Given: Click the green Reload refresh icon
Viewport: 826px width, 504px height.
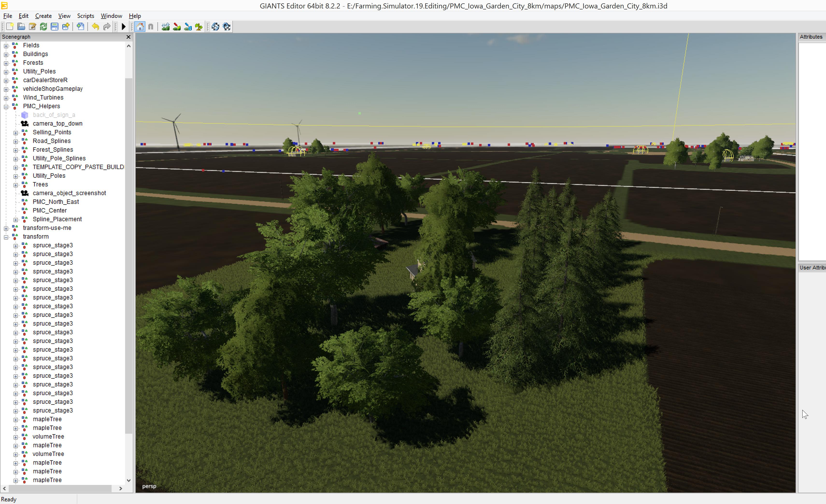Looking at the screenshot, I should [x=43, y=27].
